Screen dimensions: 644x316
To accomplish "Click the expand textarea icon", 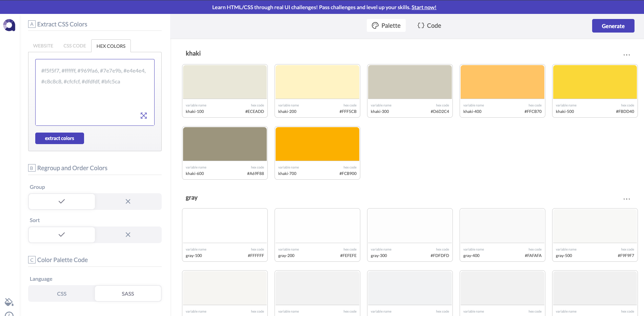I will tap(144, 116).
